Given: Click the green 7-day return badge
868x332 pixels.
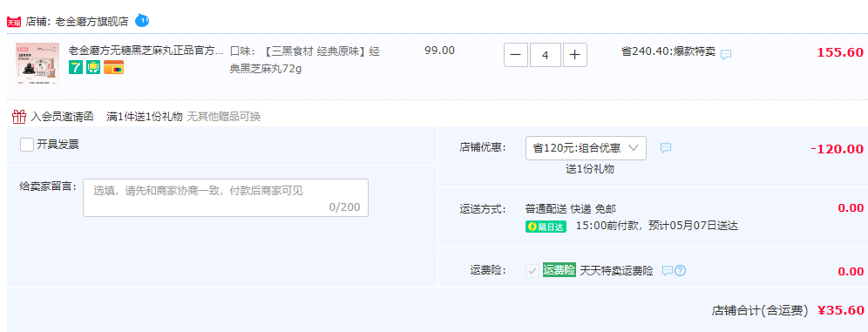Looking at the screenshot, I should tap(76, 67).
